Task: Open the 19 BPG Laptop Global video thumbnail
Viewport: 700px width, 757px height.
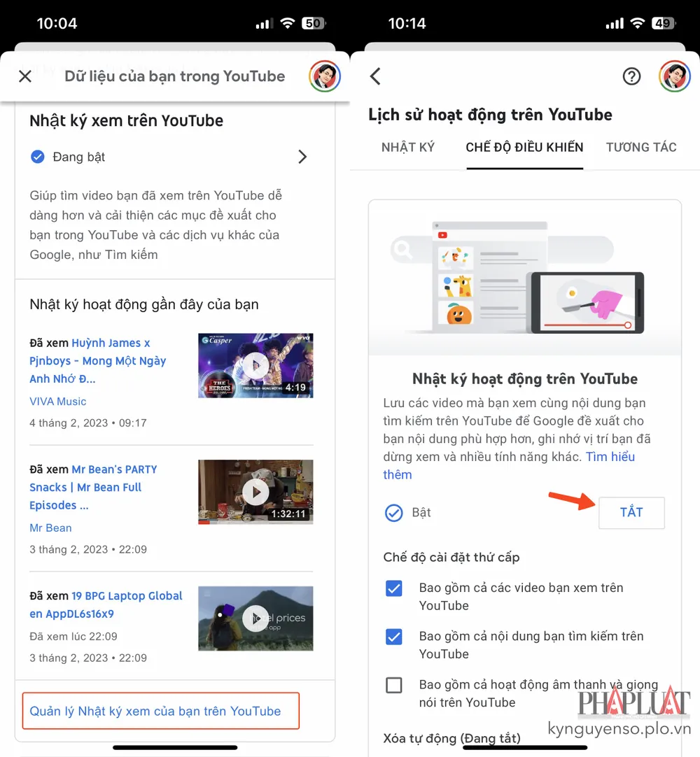Action: click(x=255, y=618)
